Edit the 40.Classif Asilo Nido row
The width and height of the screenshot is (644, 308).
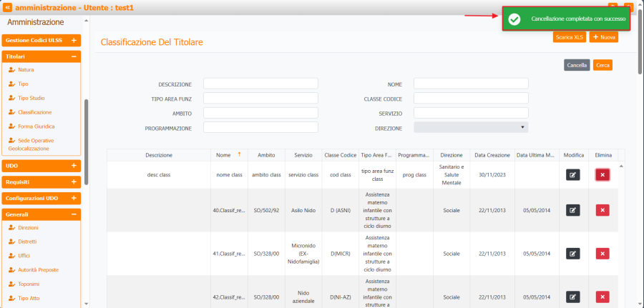click(572, 210)
